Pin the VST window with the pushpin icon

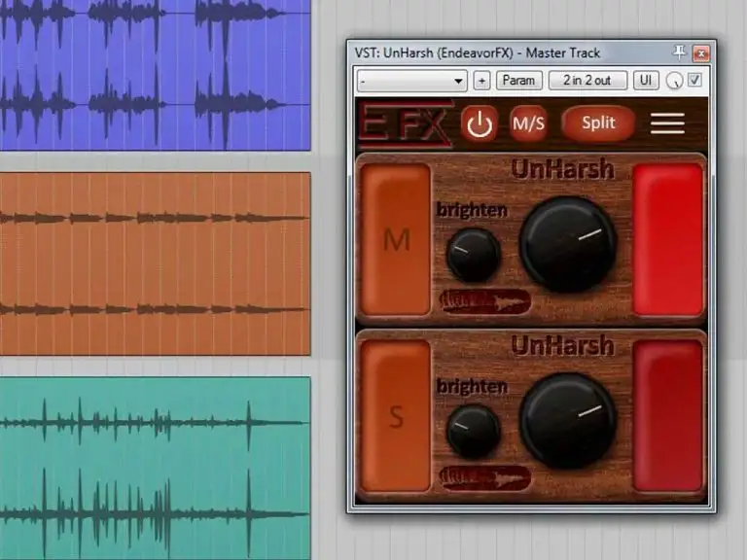[679, 52]
